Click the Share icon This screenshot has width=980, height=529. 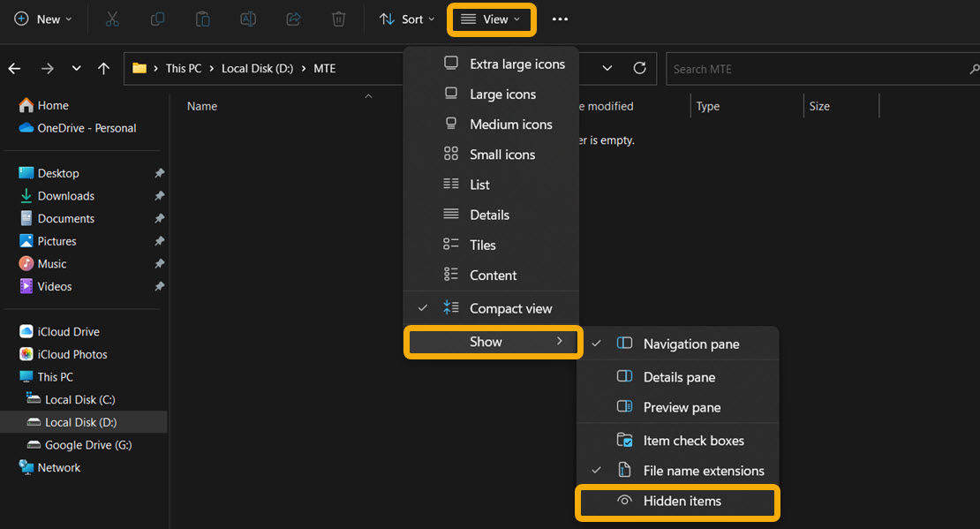point(293,19)
